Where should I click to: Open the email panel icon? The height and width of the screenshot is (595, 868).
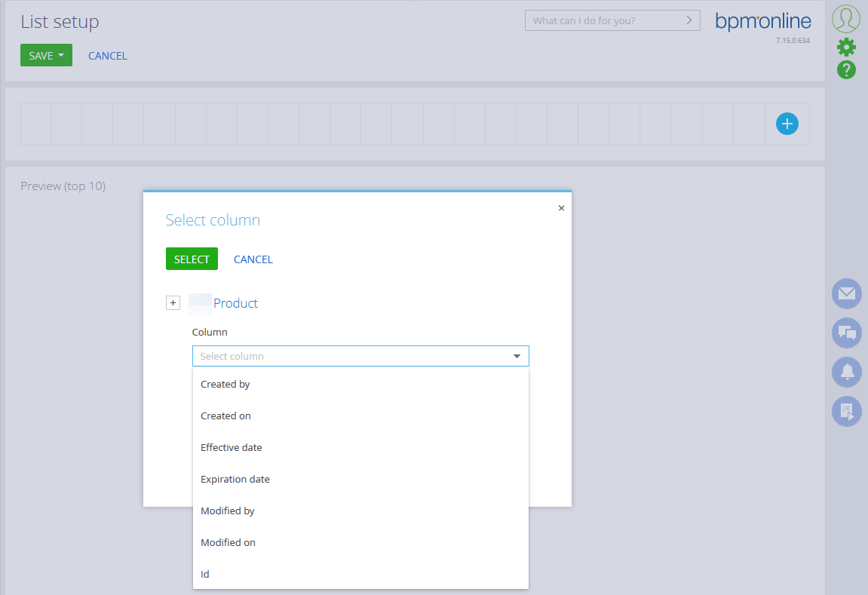coord(846,293)
